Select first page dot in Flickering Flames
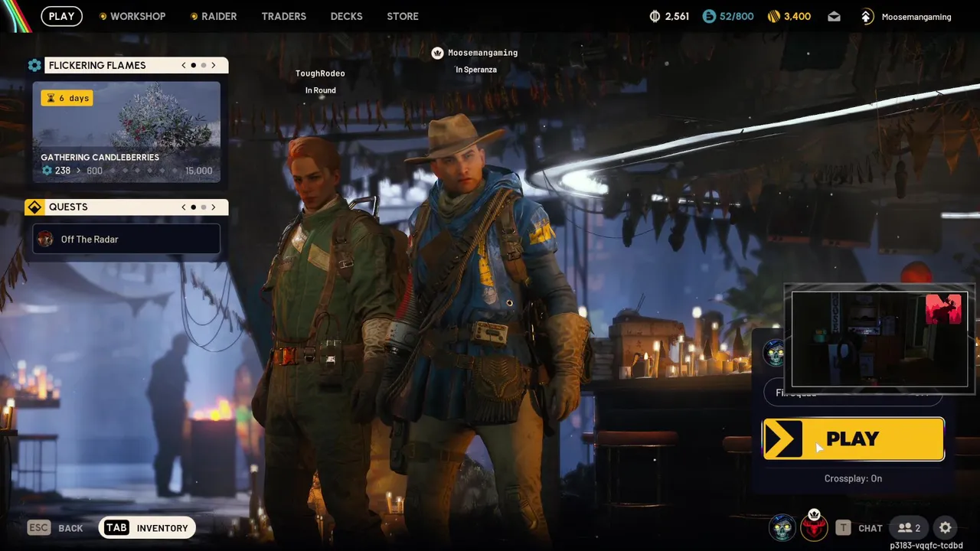Viewport: 980px width, 551px height. coord(193,65)
